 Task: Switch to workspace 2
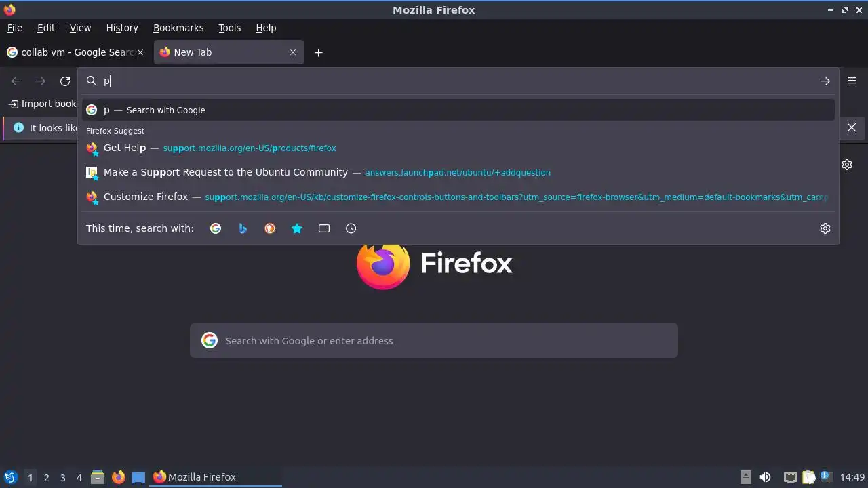pos(47,478)
